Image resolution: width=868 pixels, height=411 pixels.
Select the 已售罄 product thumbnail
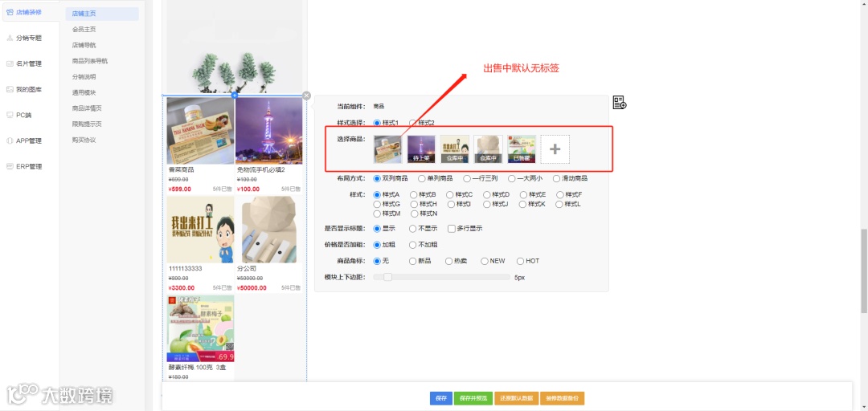(x=522, y=149)
